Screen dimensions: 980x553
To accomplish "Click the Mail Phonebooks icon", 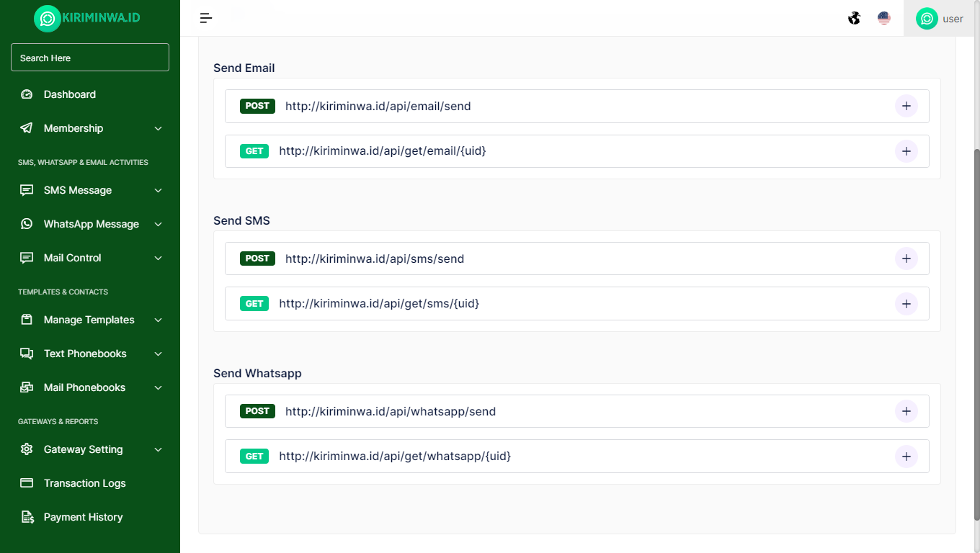I will click(x=27, y=387).
